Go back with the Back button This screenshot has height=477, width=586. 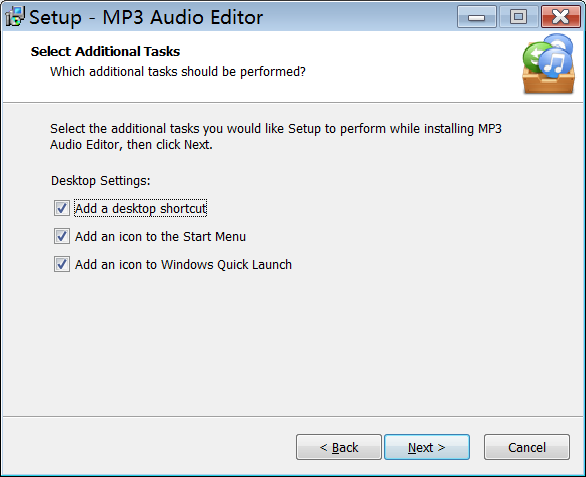coord(339,447)
